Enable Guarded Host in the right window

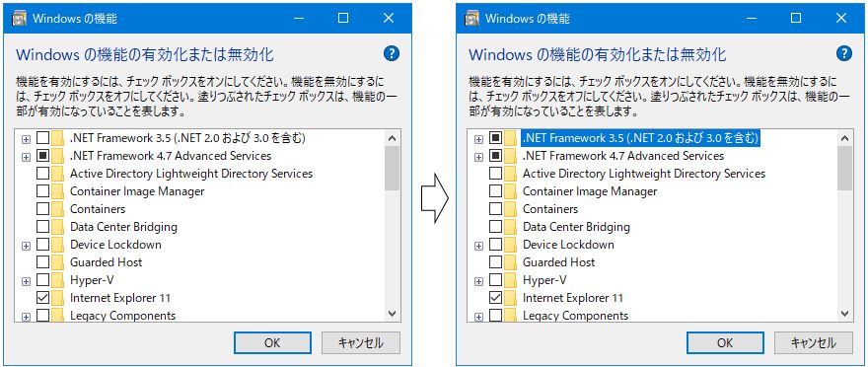[x=495, y=262]
